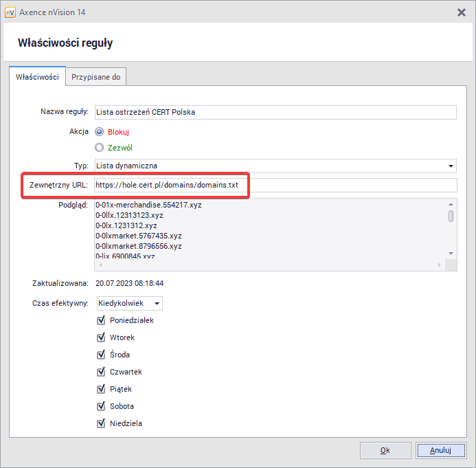476x468 pixels.
Task: Switch to the Przypisane do tab
Action: [96, 77]
